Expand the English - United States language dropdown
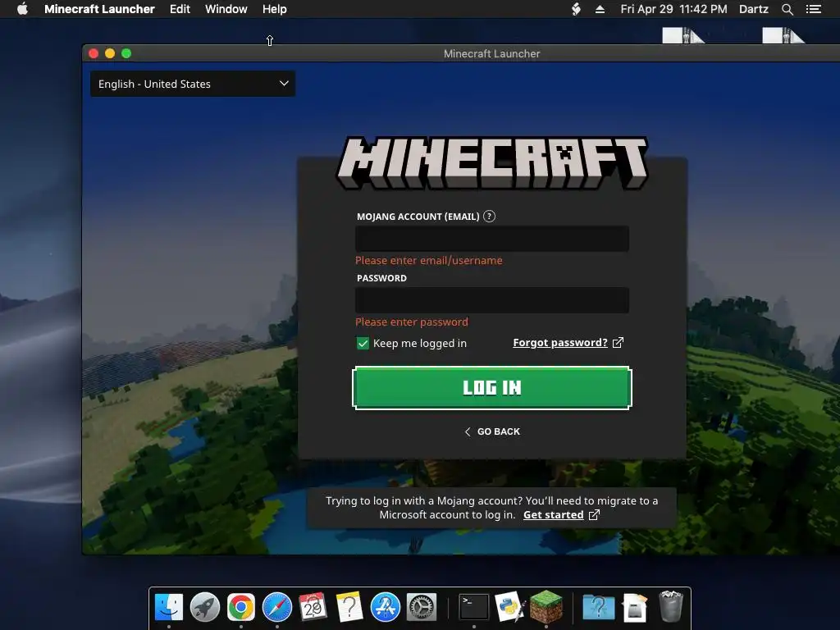 [193, 84]
